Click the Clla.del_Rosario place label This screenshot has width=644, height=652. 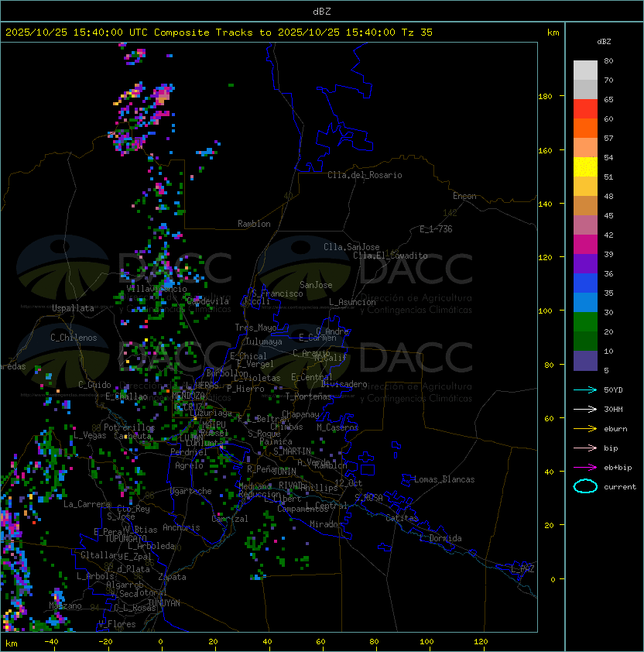365,175
